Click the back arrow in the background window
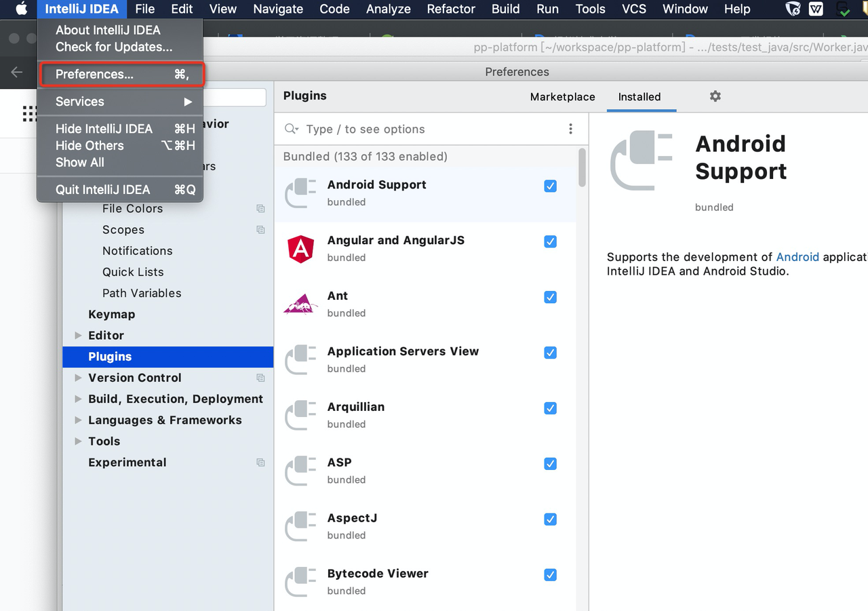The width and height of the screenshot is (868, 611). (17, 72)
